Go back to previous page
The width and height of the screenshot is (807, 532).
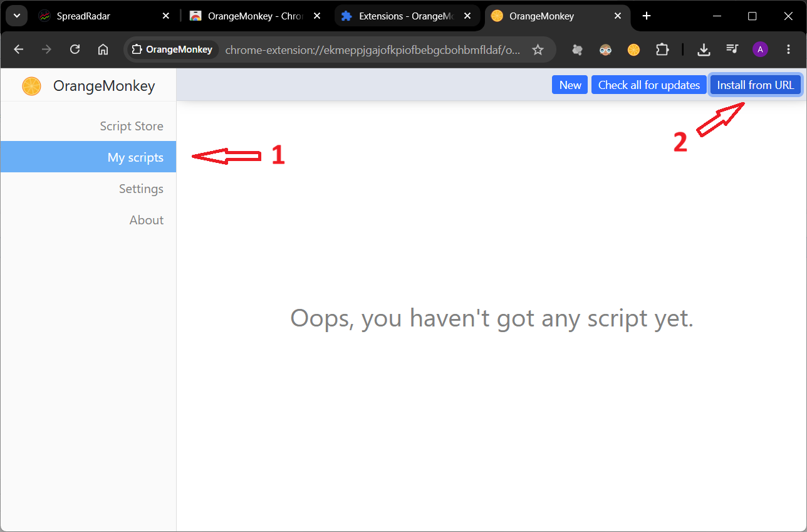[18, 50]
